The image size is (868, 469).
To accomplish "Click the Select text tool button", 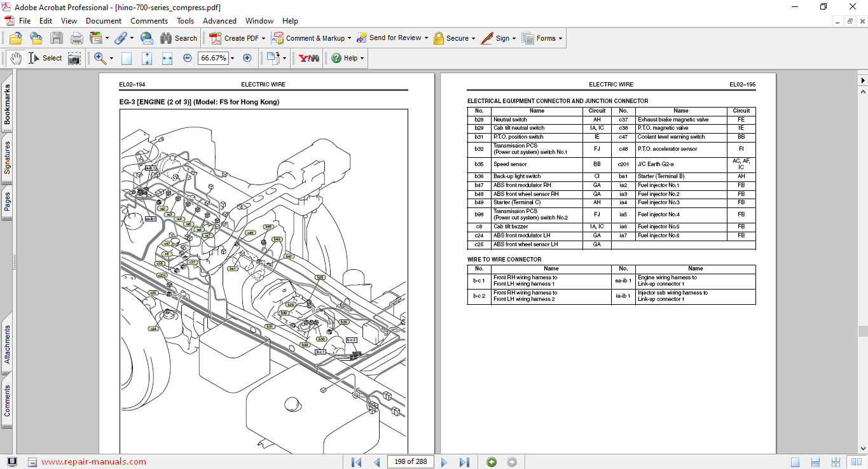I will [x=45, y=59].
